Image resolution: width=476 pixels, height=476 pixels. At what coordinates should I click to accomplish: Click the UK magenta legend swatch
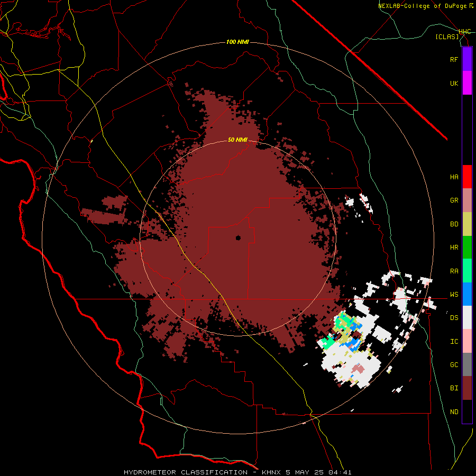(467, 83)
